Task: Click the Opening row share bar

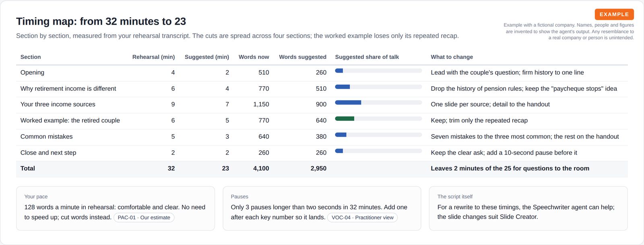Action: 378,71
